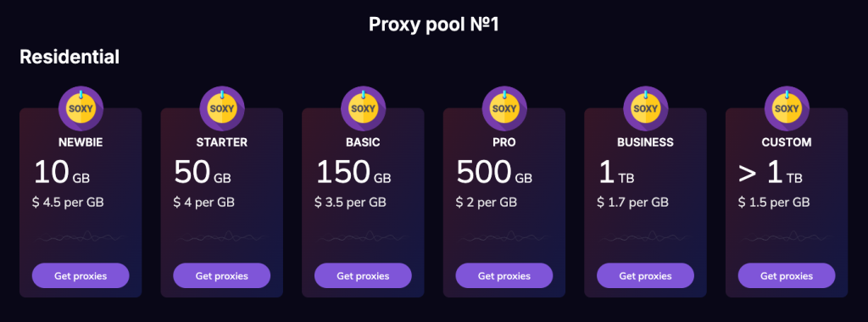Select the SOXY badge on the BUSINESS card

(x=645, y=108)
